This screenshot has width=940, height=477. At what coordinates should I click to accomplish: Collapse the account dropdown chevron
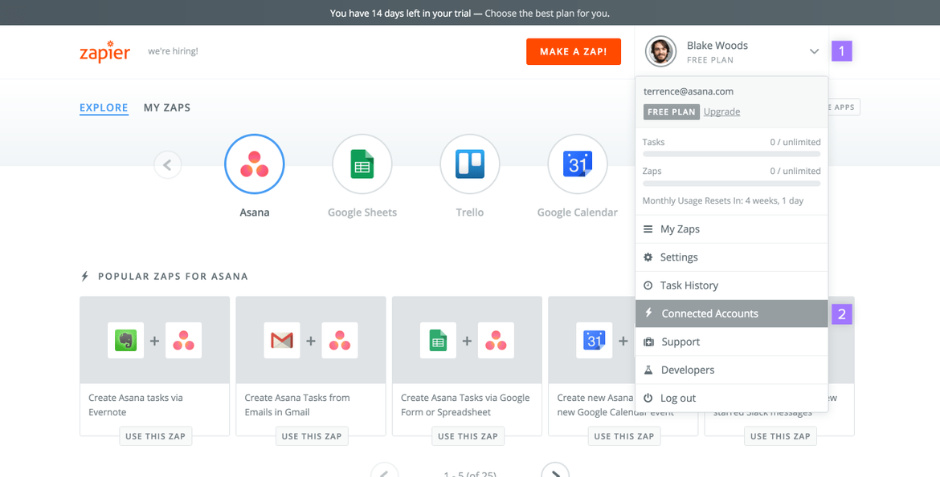[x=814, y=52]
